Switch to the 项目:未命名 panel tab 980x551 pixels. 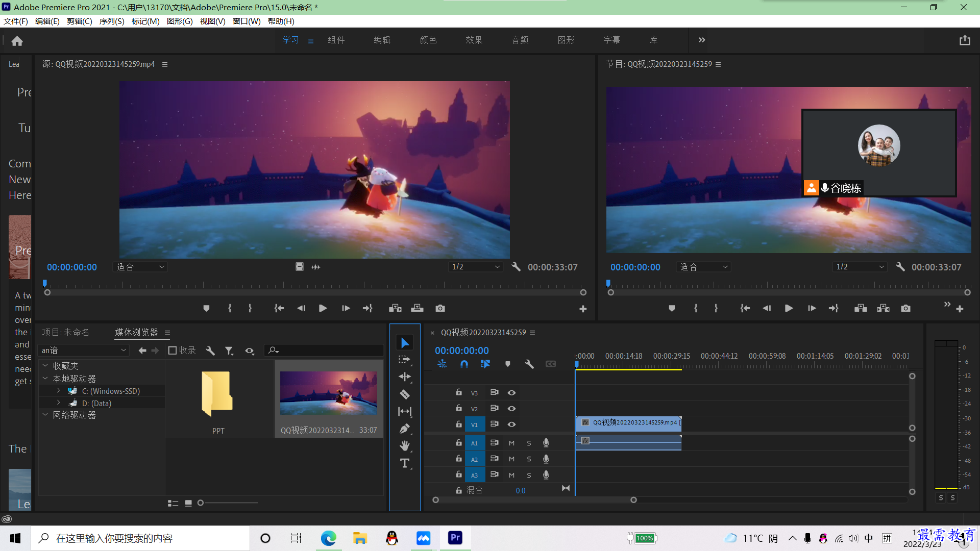click(65, 333)
